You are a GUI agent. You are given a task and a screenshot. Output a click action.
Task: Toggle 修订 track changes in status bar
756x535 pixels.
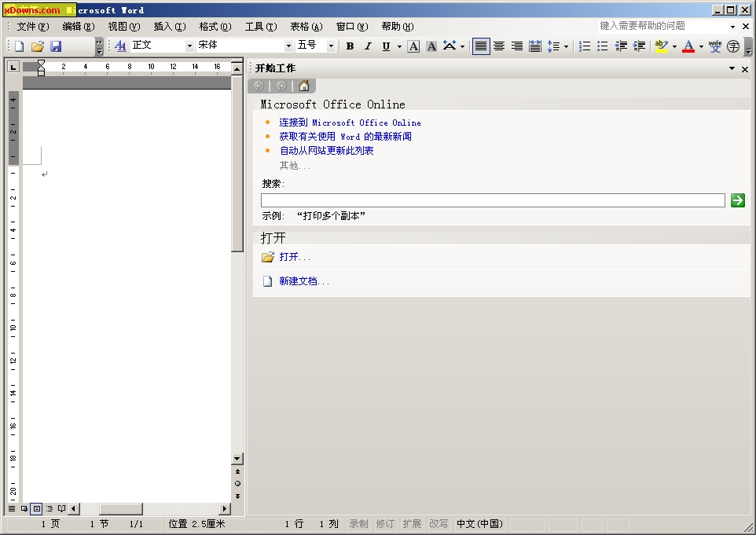385,524
